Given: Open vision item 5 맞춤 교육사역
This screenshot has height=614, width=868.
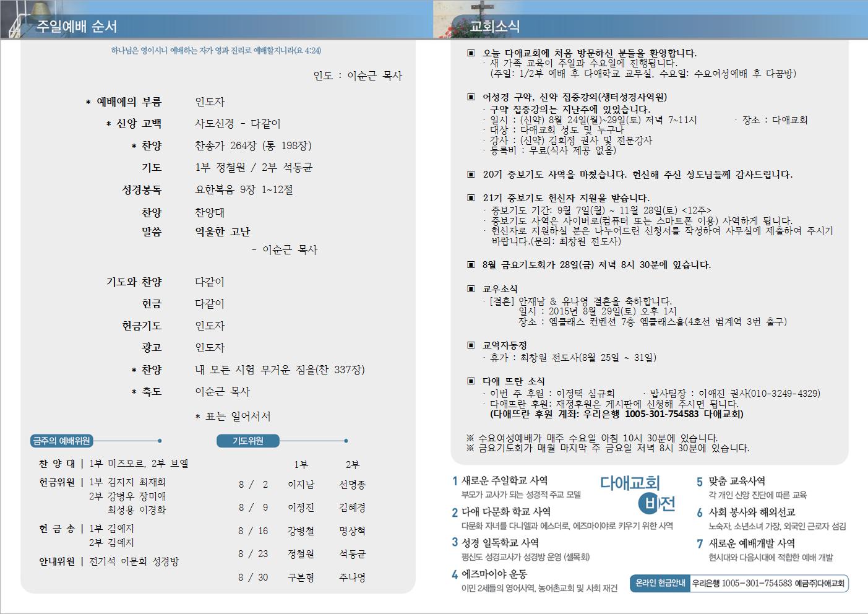Looking at the screenshot, I should (x=737, y=481).
